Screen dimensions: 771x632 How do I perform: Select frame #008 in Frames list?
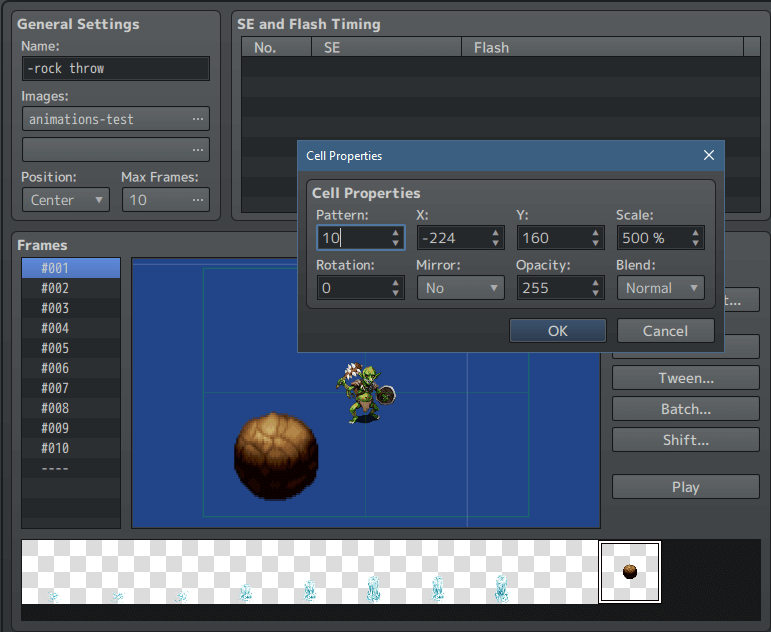point(71,408)
